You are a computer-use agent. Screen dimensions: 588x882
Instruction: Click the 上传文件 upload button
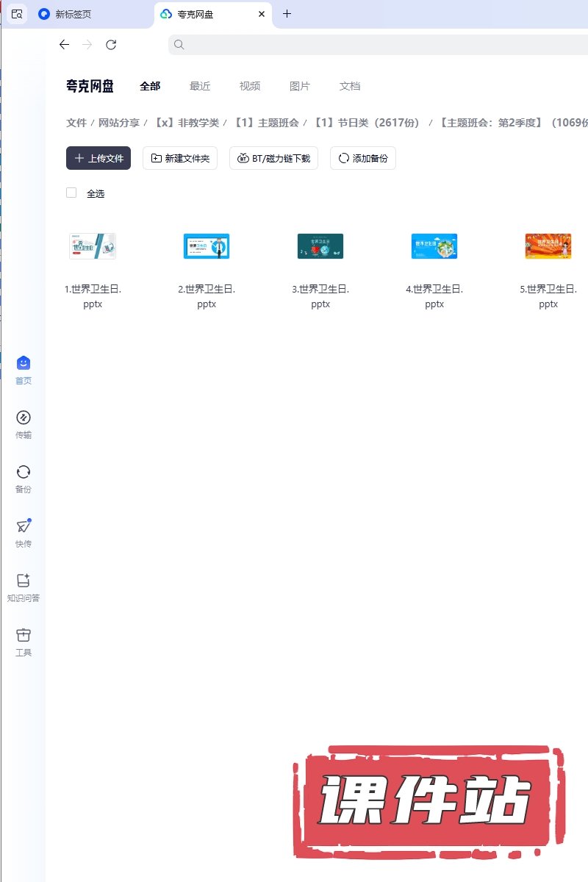pos(98,158)
